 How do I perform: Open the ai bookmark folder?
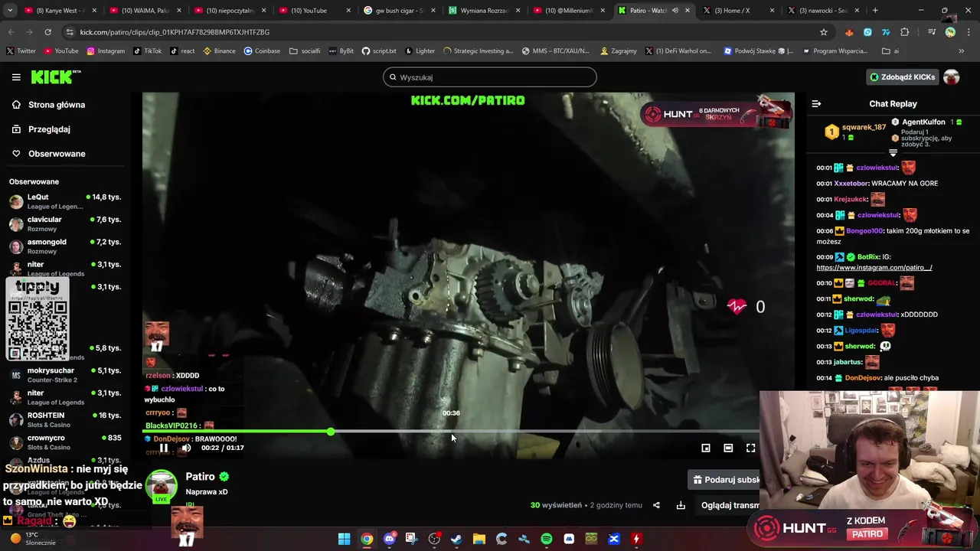click(890, 51)
